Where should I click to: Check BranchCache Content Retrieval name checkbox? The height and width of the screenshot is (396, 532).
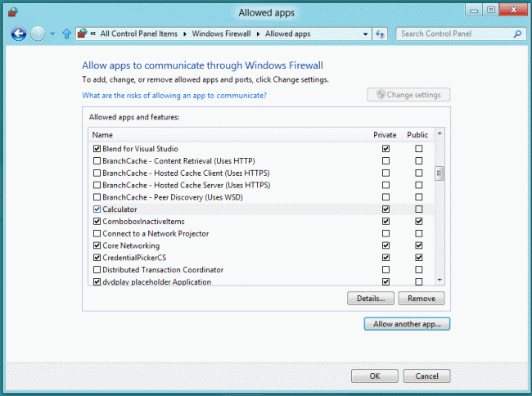click(x=97, y=160)
